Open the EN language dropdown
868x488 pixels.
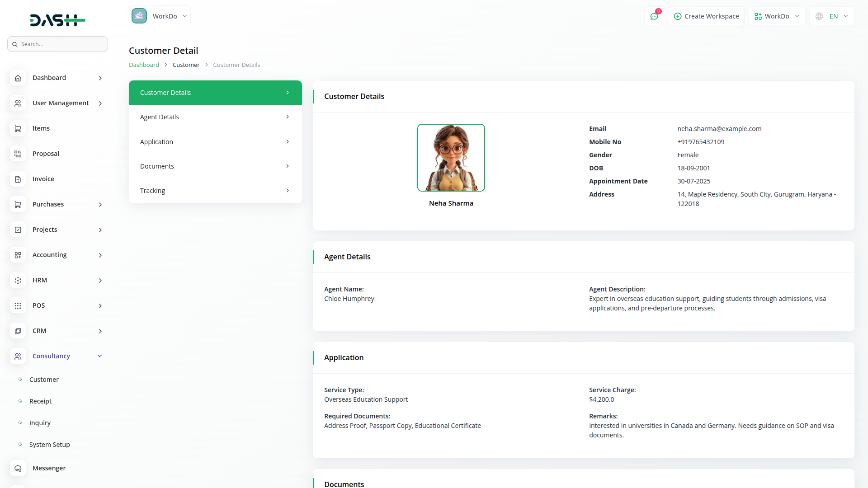pos(839,16)
